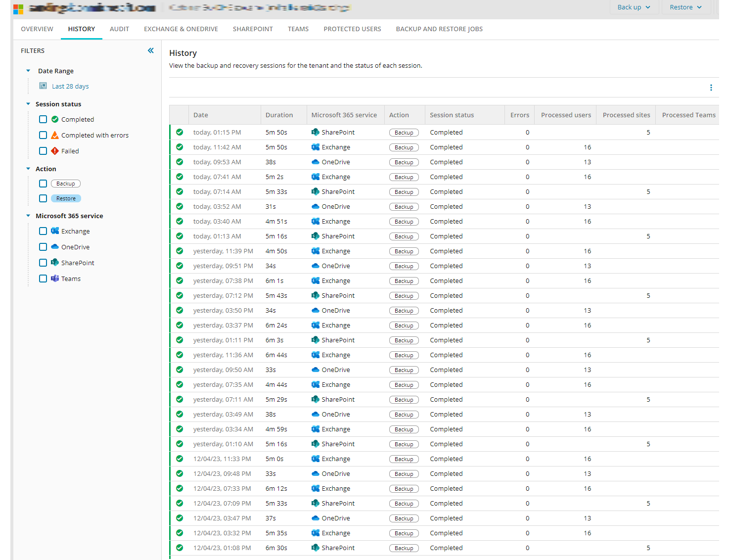Screen dimensions: 729x560
Task: Check the Failed status filter box
Action: [x=43, y=151]
